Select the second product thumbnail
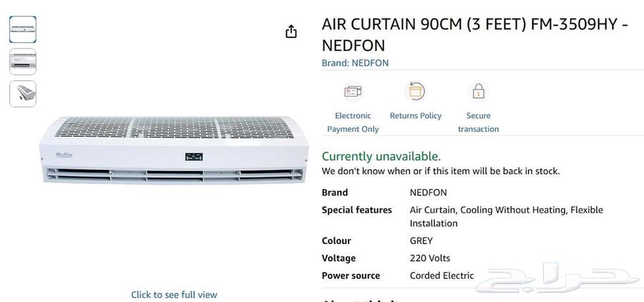Viewport: 644px width, 302px height. pos(23,62)
